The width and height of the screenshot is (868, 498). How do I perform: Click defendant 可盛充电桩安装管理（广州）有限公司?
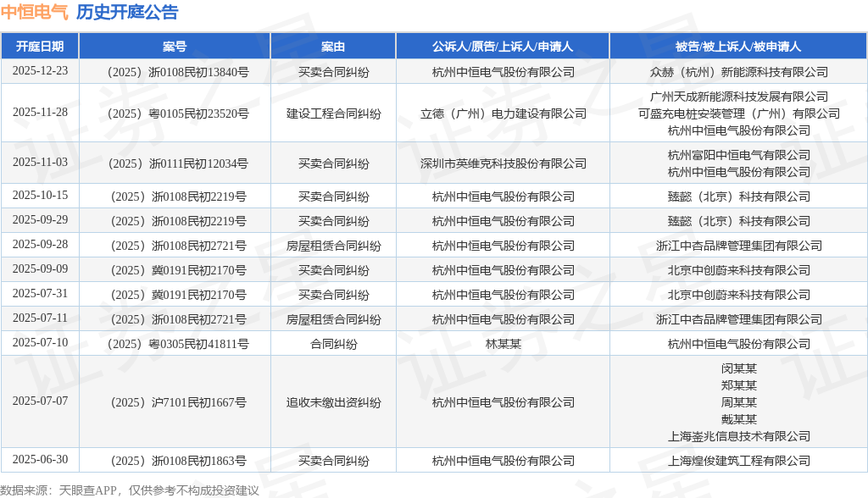pyautogui.click(x=738, y=113)
